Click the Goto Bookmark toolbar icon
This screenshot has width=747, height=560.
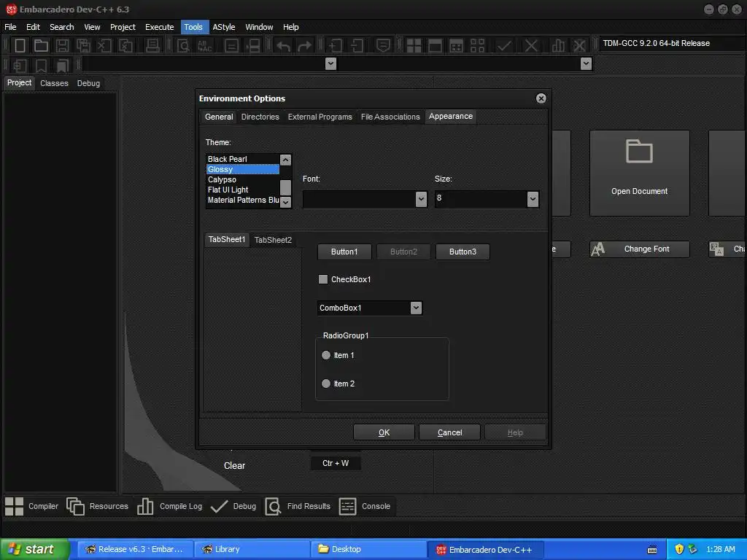click(x=63, y=65)
